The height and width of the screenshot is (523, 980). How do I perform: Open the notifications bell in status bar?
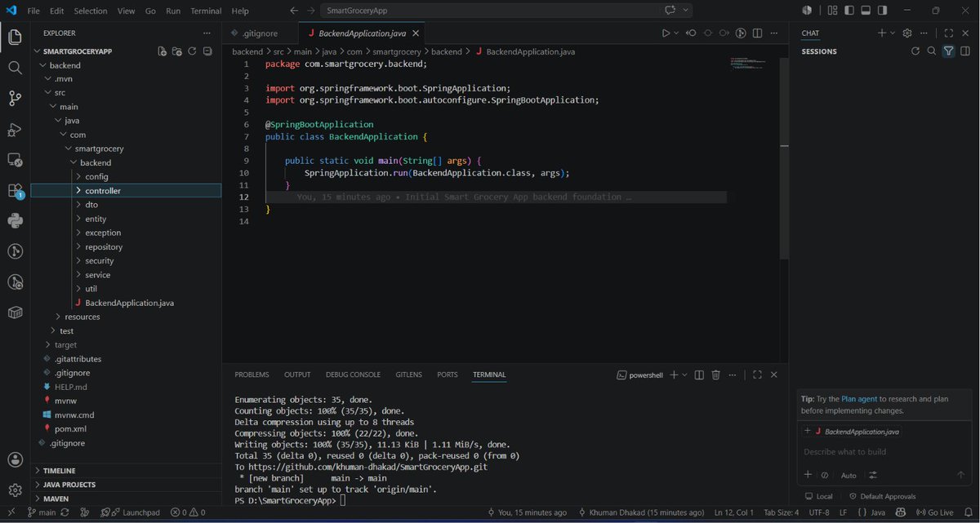click(968, 512)
